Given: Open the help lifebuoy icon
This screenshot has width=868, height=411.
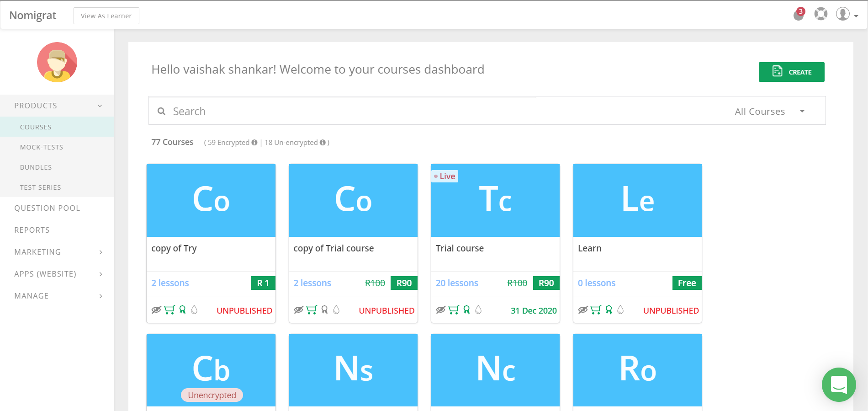Looking at the screenshot, I should click(821, 14).
